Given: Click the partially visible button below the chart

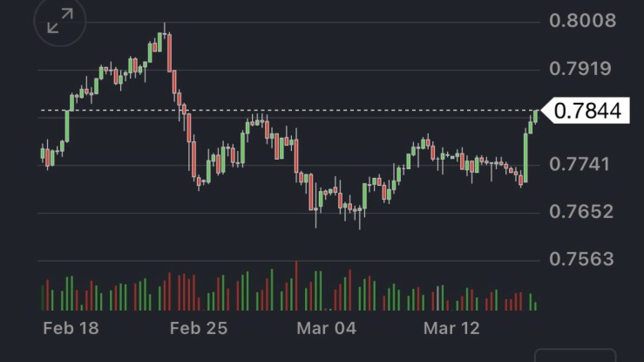Looking at the screenshot, I should [x=574, y=355].
